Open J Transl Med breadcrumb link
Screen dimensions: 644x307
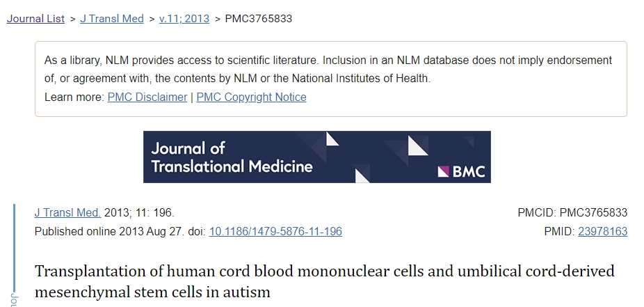click(112, 19)
